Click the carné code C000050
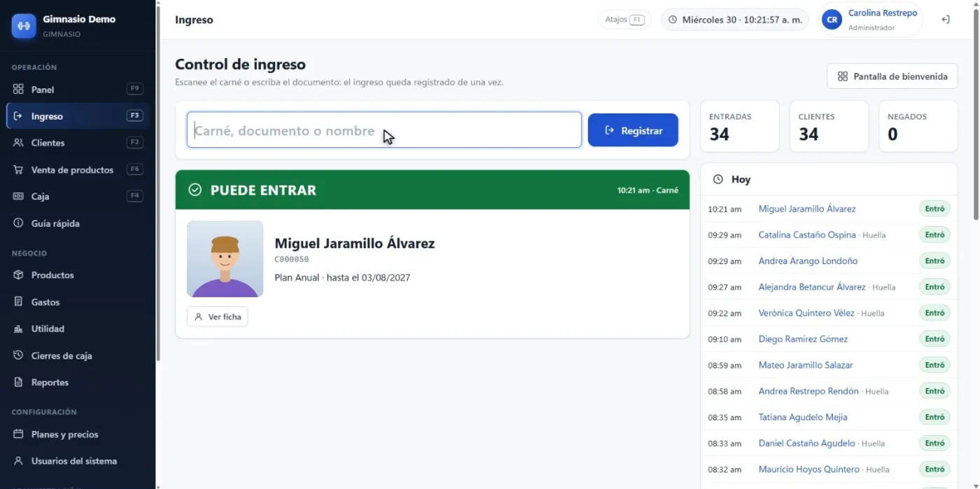 click(292, 259)
